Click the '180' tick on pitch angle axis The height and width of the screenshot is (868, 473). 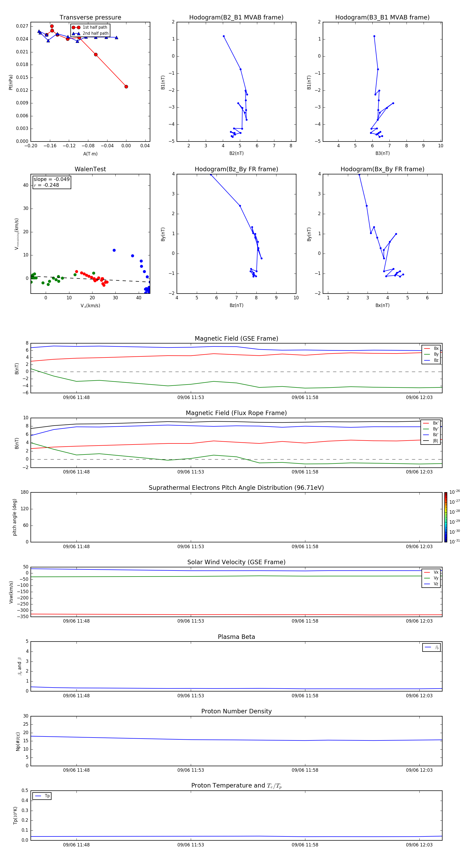(x=25, y=492)
